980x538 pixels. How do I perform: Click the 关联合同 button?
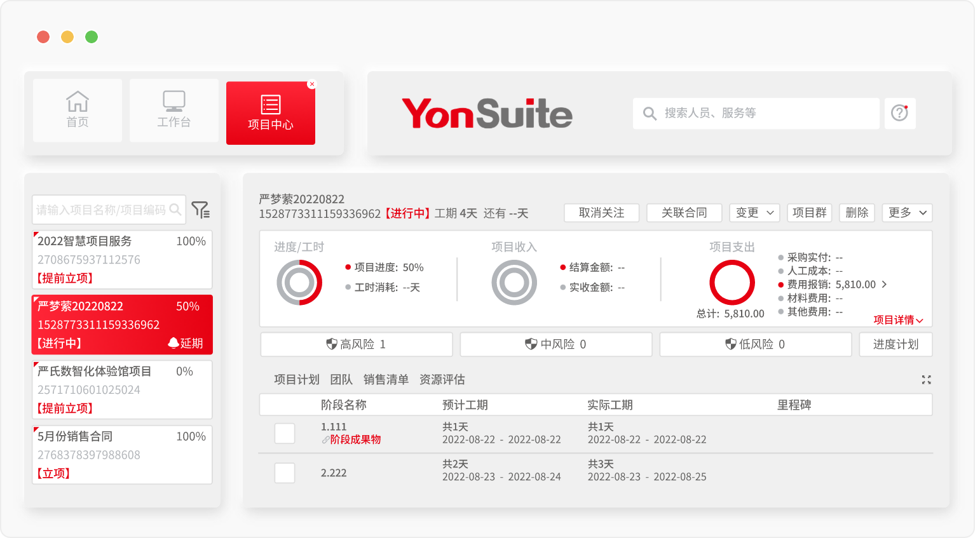click(x=684, y=213)
